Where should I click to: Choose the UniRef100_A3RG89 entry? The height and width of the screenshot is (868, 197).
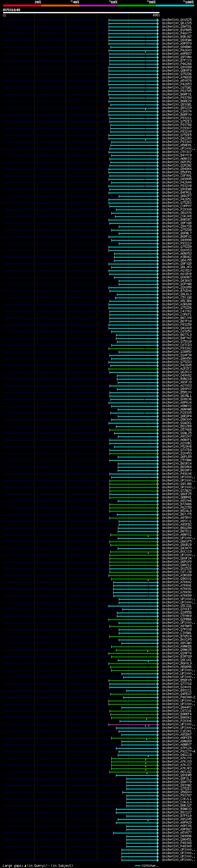coord(177,575)
